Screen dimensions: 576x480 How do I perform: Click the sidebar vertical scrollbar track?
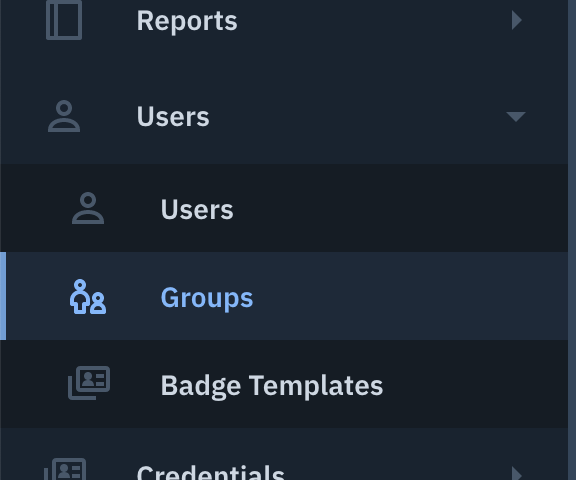click(x=572, y=240)
